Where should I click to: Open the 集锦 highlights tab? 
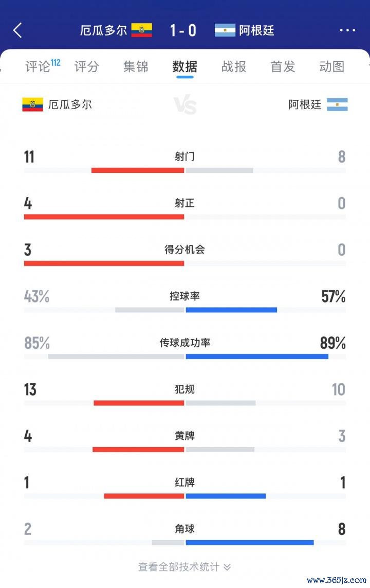click(136, 66)
